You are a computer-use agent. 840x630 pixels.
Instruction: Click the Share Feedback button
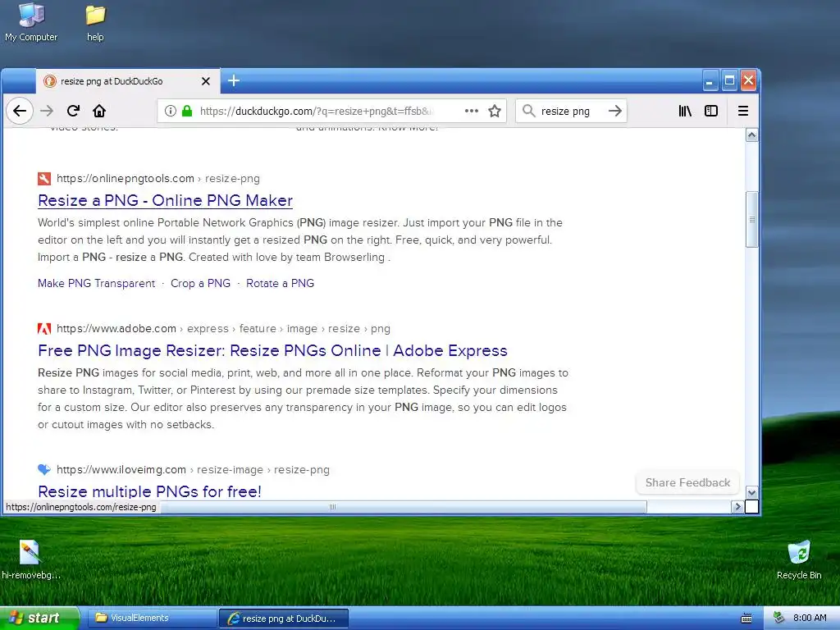point(687,482)
